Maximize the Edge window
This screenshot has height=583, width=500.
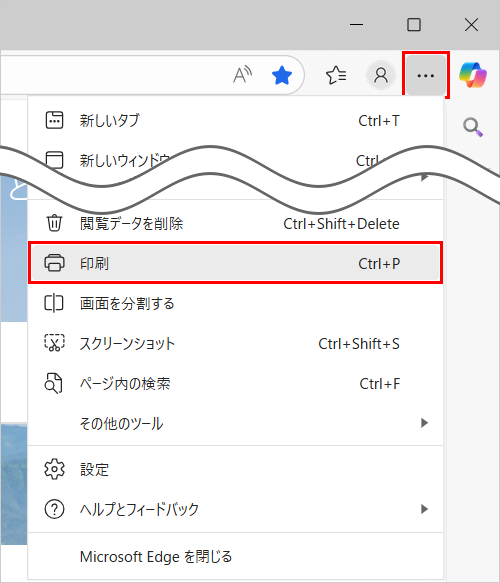pos(414,25)
